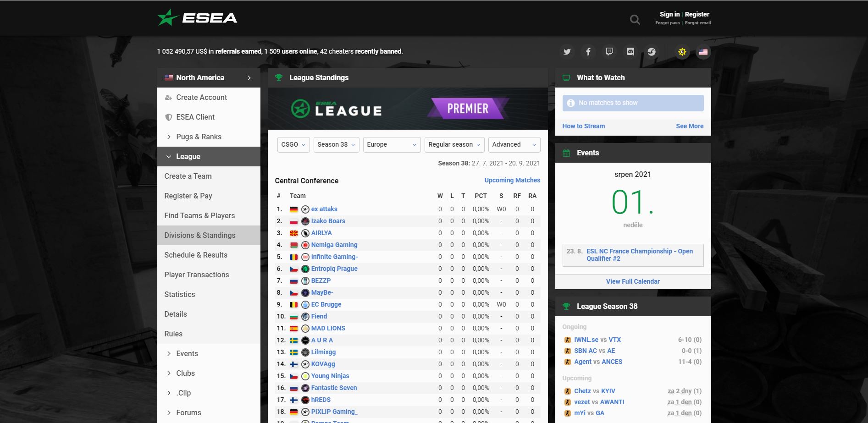Click the League Season 38 trophy icon
The width and height of the screenshot is (868, 423).
point(566,307)
